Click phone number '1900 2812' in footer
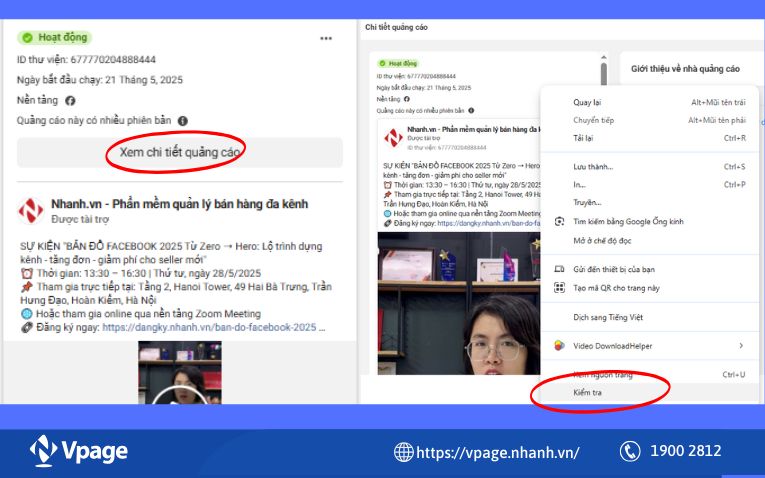Screen dimensions: 765x478 (685, 451)
